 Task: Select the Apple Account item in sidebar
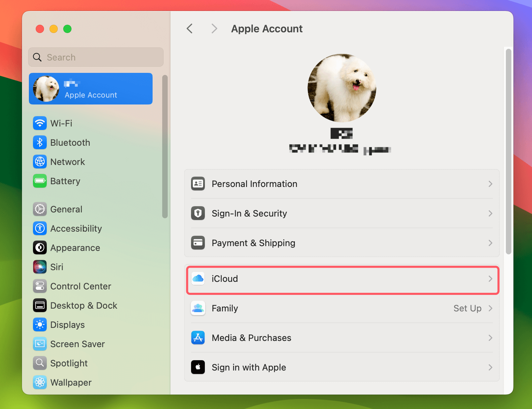click(90, 88)
